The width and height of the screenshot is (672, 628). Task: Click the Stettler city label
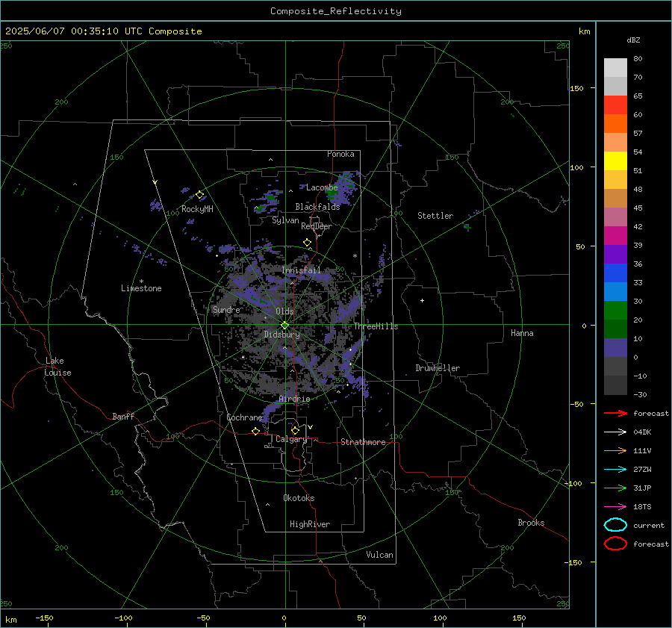[x=435, y=216]
